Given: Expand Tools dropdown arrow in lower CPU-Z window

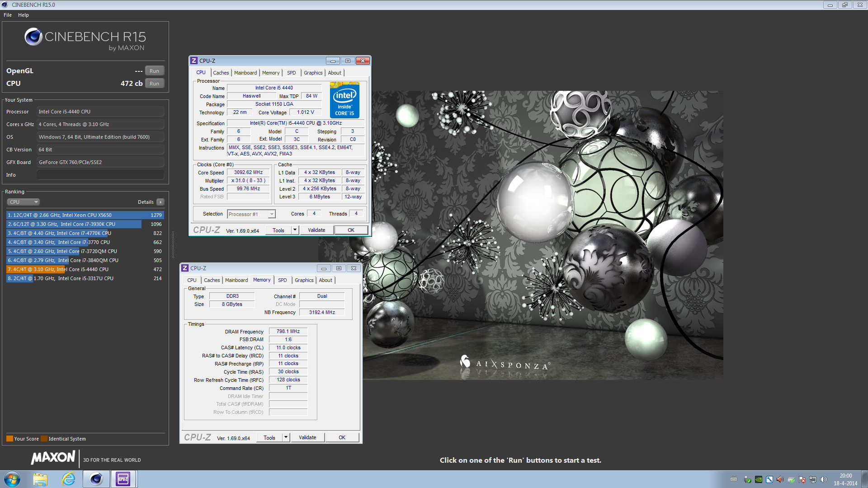Looking at the screenshot, I should click(x=286, y=437).
